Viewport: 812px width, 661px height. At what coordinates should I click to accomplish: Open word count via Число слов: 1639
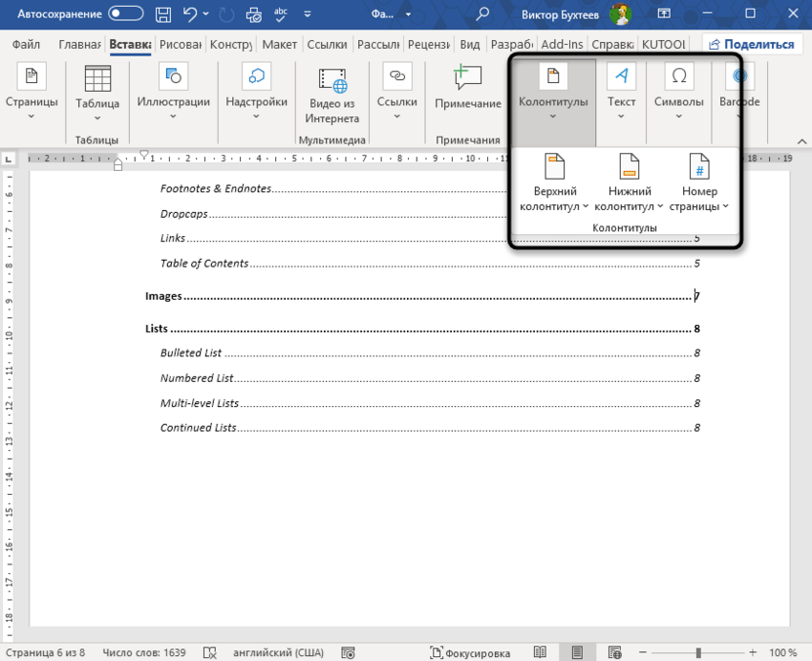coord(143,652)
